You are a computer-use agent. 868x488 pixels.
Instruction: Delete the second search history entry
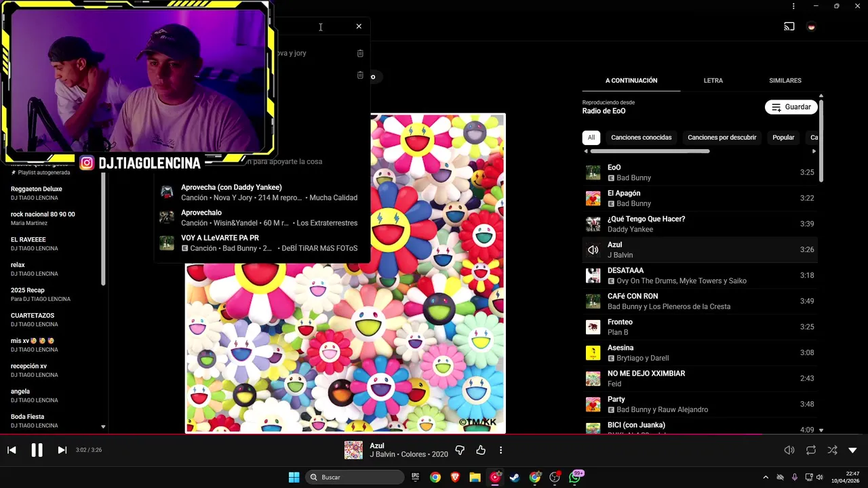[360, 75]
